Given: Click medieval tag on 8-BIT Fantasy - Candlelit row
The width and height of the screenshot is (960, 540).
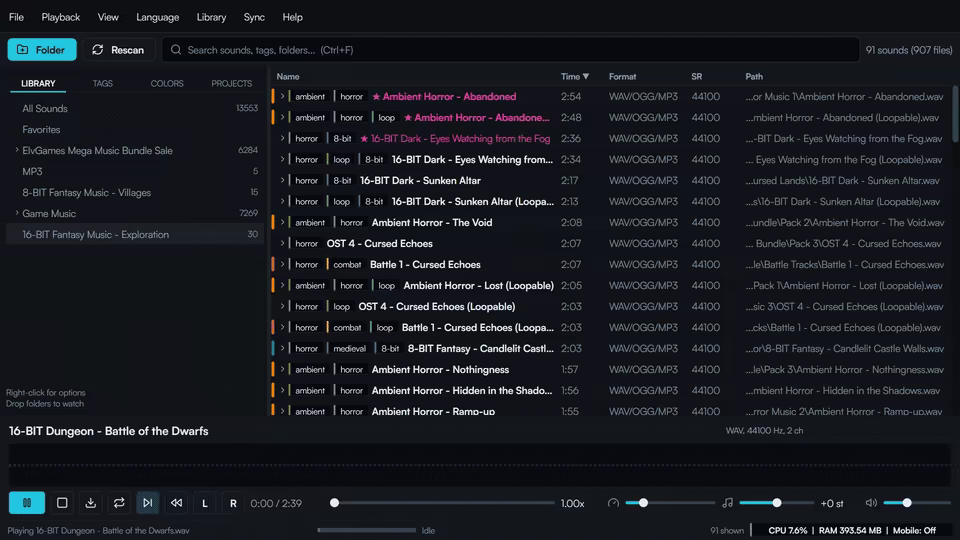Looking at the screenshot, I should click(348, 348).
